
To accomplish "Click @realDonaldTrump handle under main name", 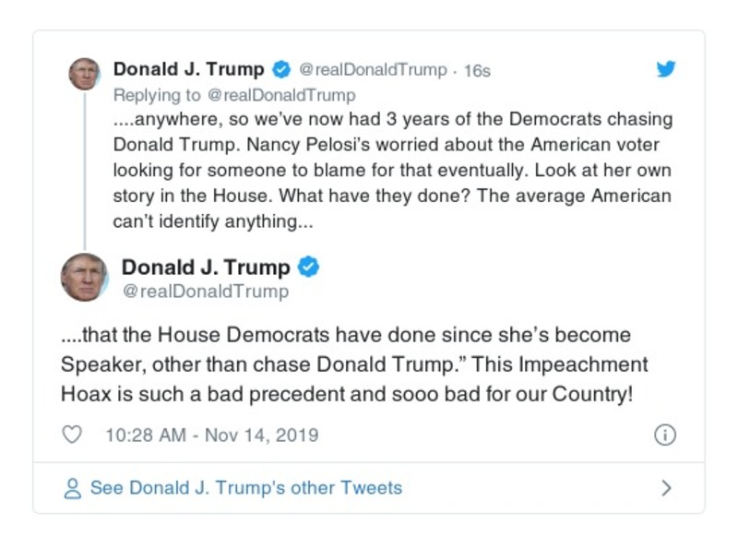I will 205,292.
